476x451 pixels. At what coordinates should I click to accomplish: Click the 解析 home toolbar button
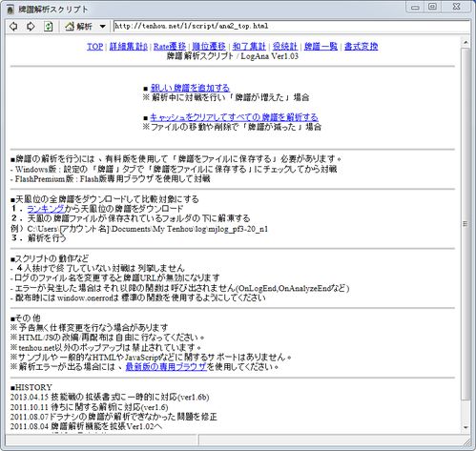pos(78,27)
